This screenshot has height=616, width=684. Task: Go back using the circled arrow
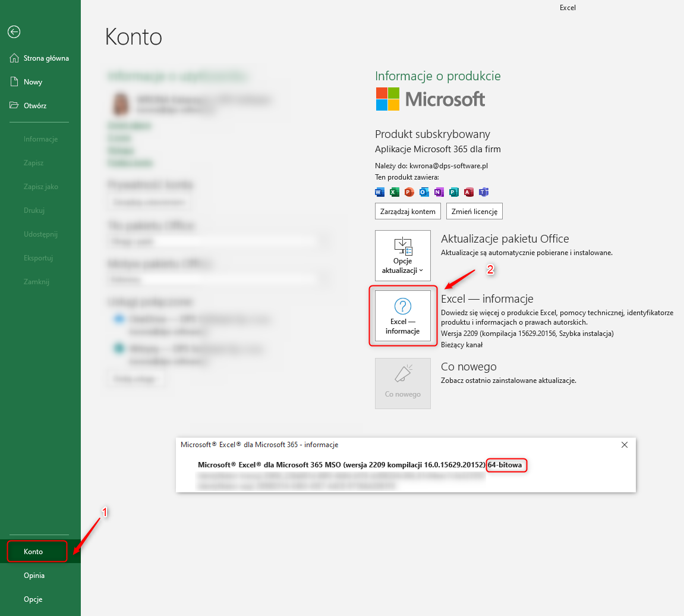click(14, 32)
